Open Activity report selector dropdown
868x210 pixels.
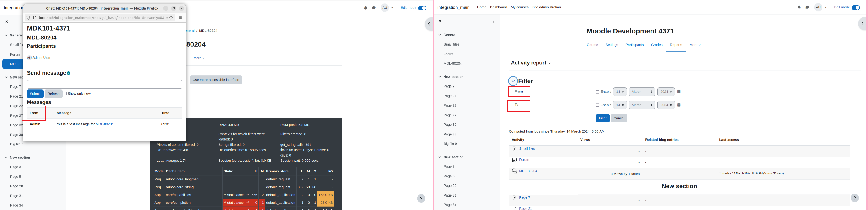[x=531, y=63]
